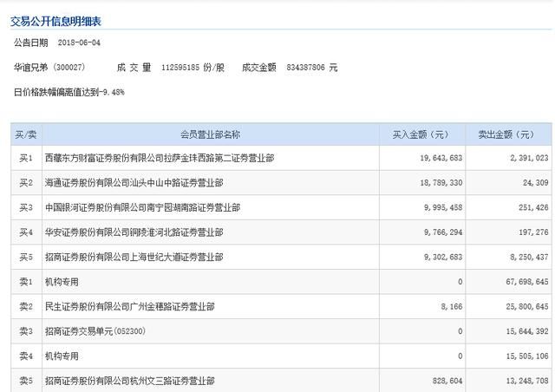This screenshot has height=392, width=555.
Task: Click sell amount 15,644,392
Action: (527, 331)
